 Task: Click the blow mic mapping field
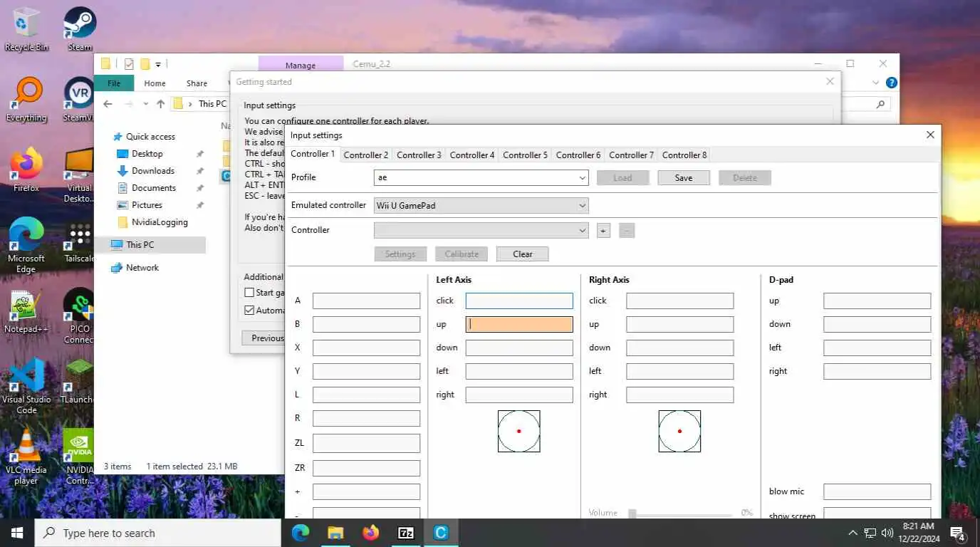877,491
